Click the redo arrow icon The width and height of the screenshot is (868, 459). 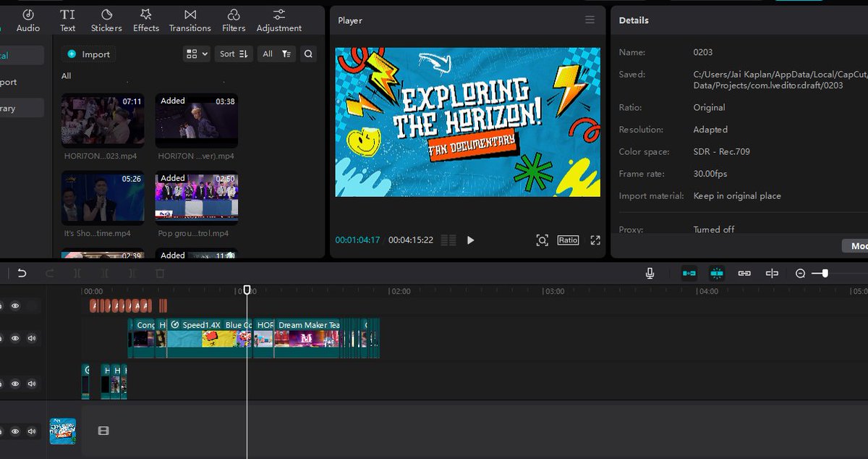coord(50,273)
